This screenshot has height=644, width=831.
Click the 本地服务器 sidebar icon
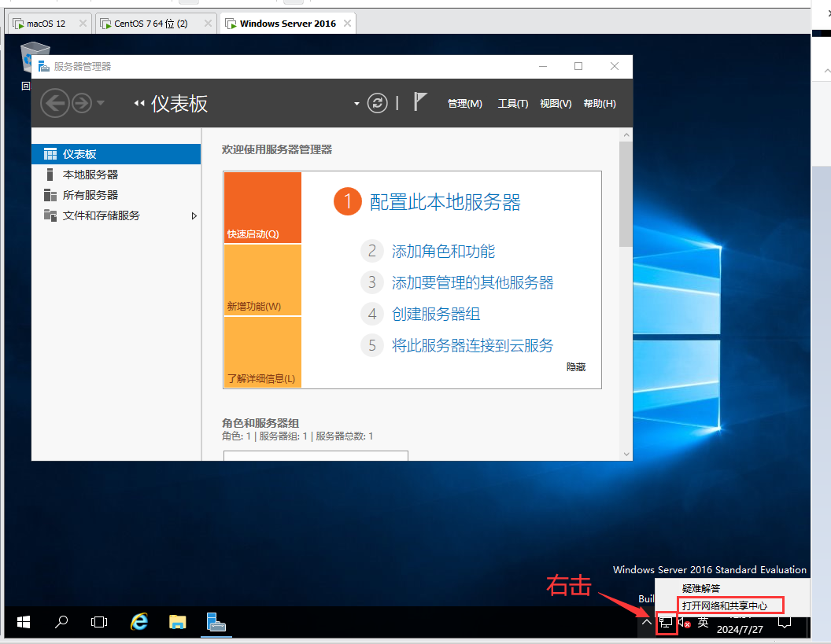click(50, 175)
